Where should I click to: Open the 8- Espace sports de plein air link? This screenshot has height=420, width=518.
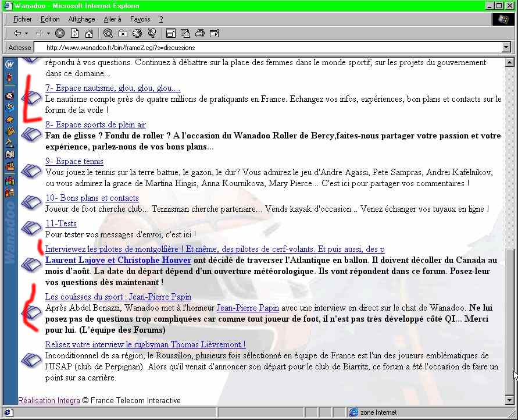95,124
